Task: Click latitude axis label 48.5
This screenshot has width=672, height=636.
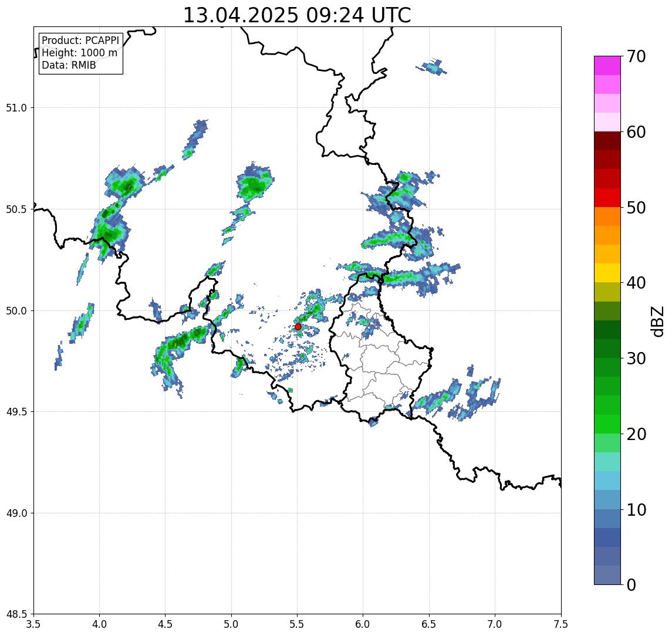Action: [16, 614]
